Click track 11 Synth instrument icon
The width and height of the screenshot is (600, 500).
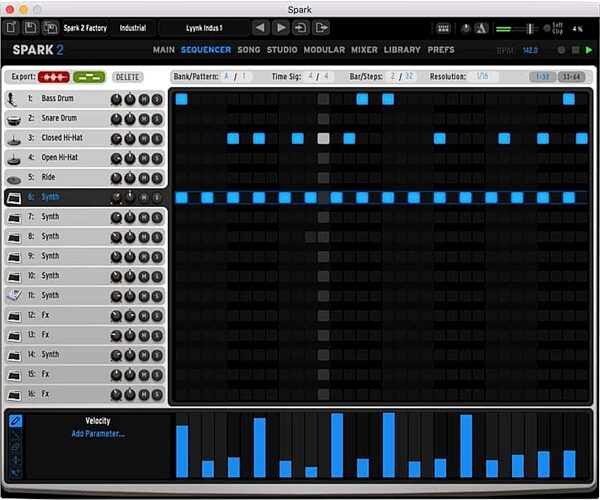tap(14, 295)
